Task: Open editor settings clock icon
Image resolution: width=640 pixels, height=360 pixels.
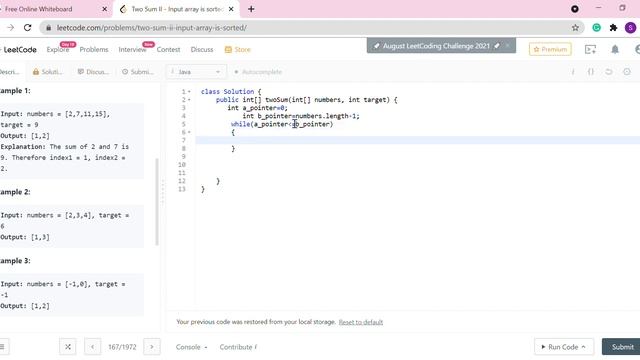Action: tap(627, 72)
